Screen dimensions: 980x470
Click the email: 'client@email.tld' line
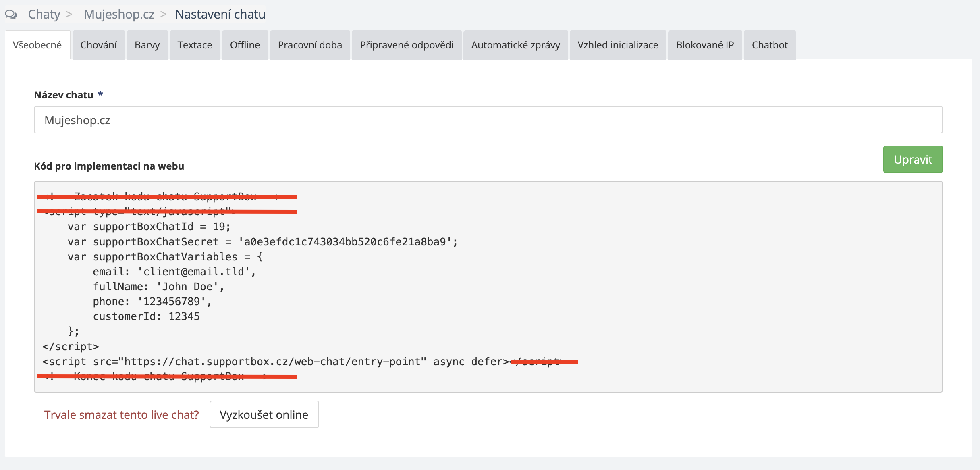click(x=174, y=272)
